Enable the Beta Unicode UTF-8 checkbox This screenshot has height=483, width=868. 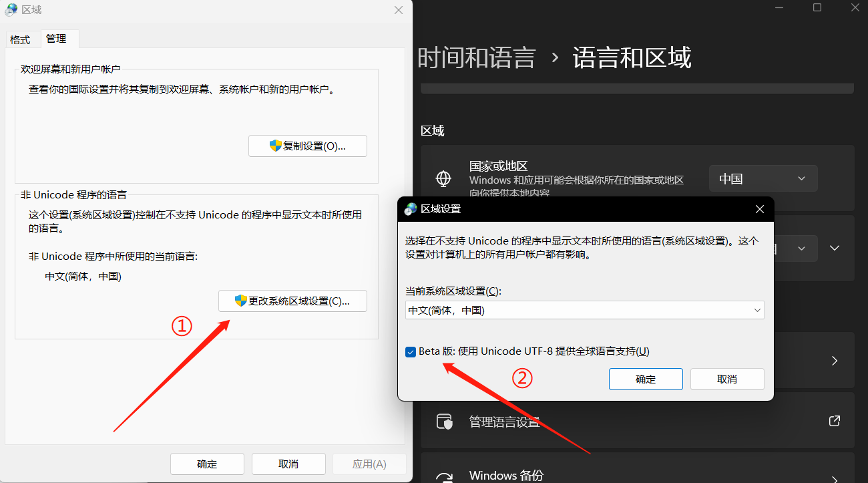411,351
